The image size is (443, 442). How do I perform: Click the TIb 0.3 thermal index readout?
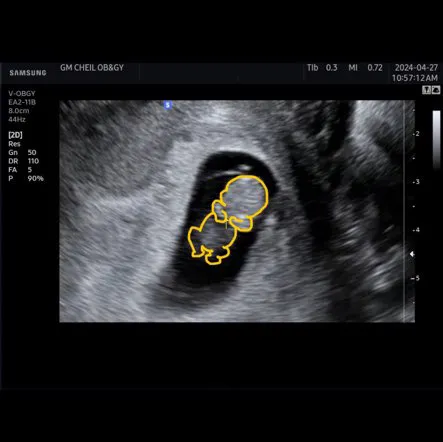322,68
